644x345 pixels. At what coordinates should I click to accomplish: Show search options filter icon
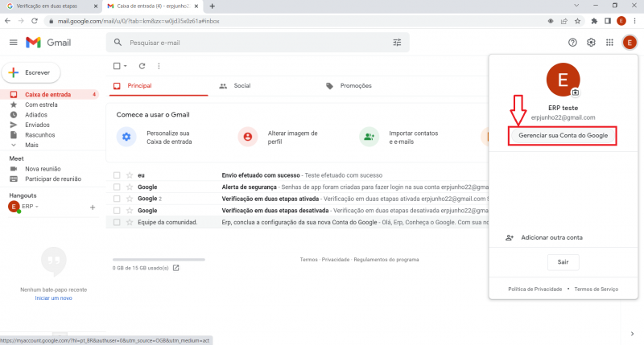coord(397,43)
